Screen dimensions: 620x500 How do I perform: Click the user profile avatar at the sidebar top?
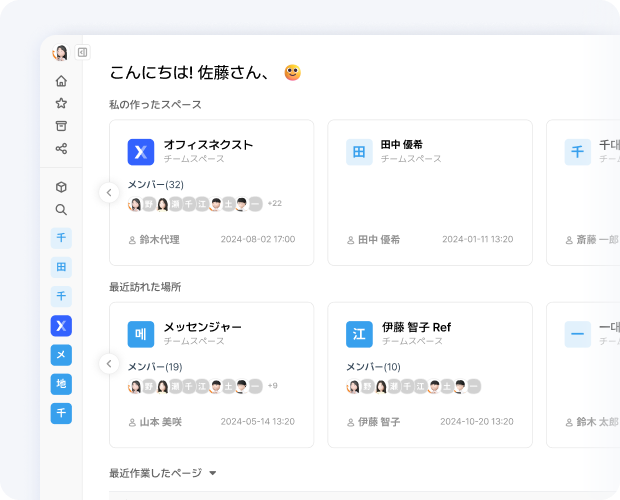pyautogui.click(x=60, y=53)
